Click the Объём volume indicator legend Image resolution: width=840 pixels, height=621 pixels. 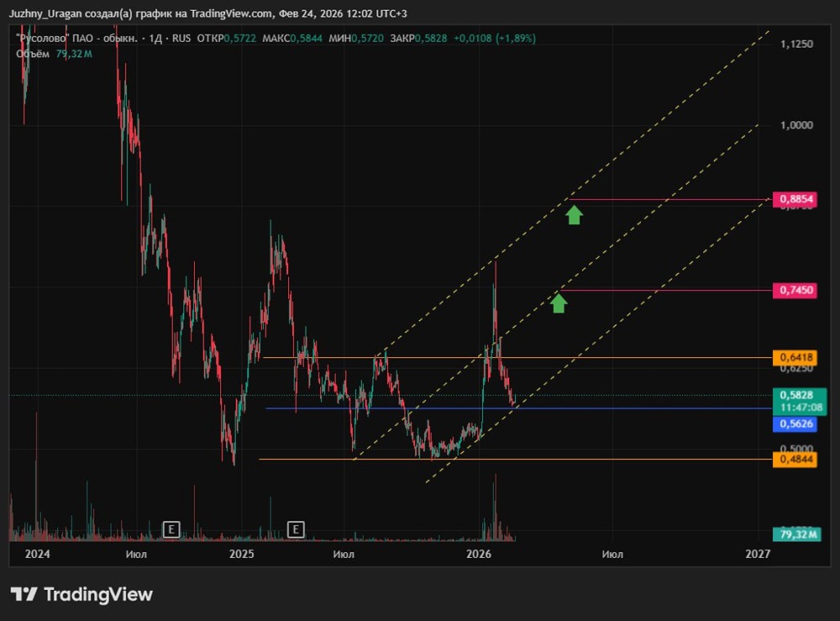(54, 54)
